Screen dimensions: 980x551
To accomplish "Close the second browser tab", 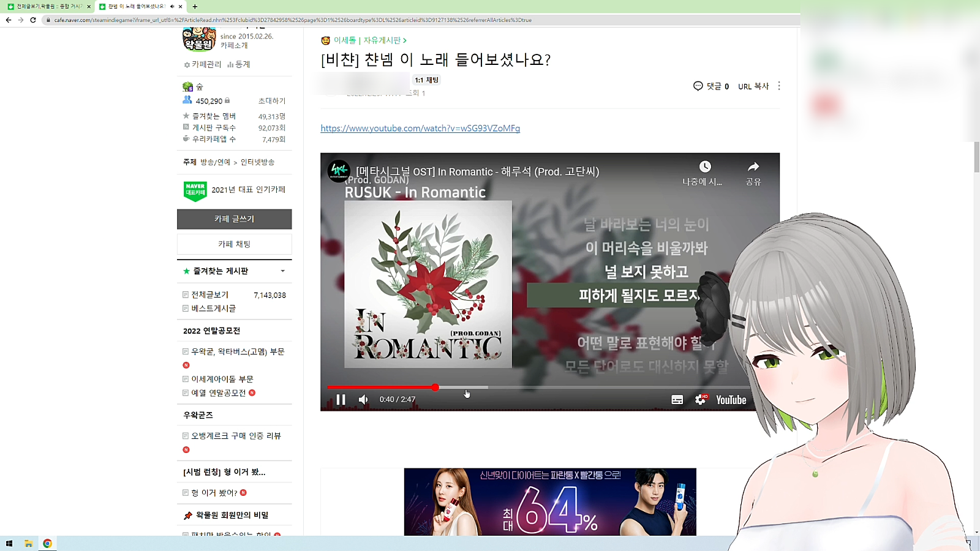I will tap(181, 7).
